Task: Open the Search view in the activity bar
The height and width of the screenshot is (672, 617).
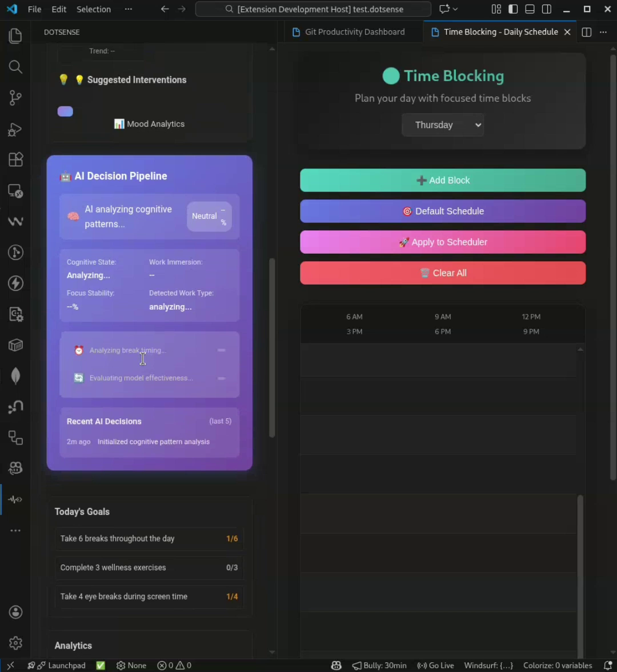Action: (x=15, y=66)
